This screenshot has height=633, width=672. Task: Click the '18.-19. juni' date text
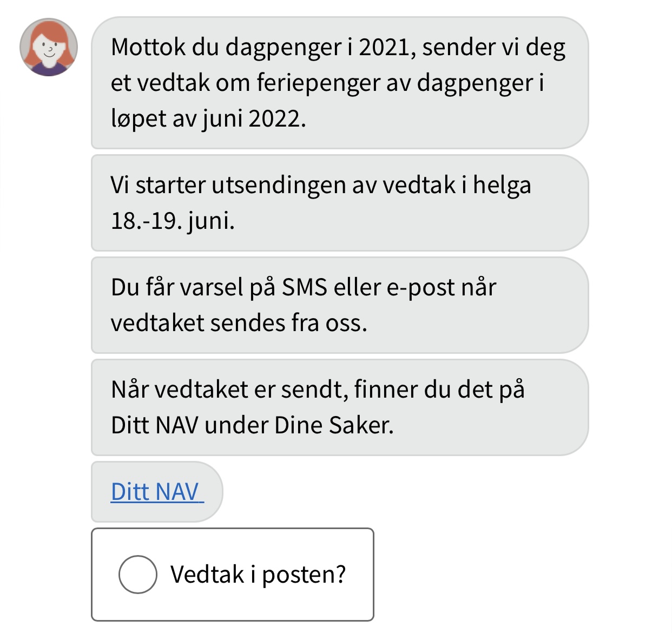pyautogui.click(x=173, y=221)
